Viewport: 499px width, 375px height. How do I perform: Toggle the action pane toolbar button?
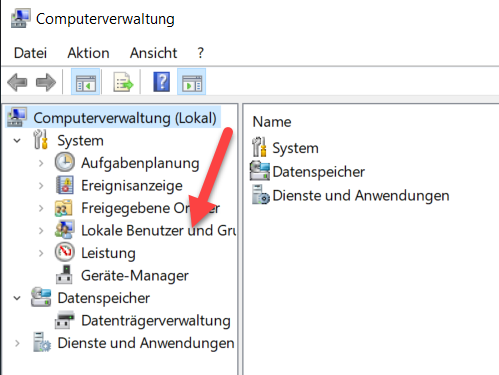[192, 82]
